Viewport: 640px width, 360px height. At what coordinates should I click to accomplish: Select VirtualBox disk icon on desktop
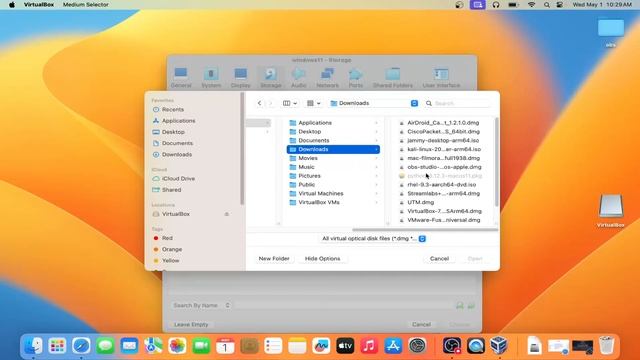611,206
